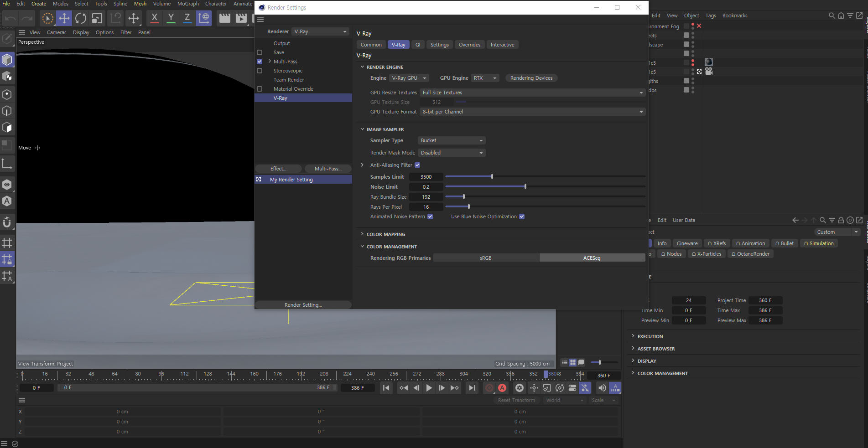Select Model mode in left palette
868x448 pixels.
coord(7,60)
